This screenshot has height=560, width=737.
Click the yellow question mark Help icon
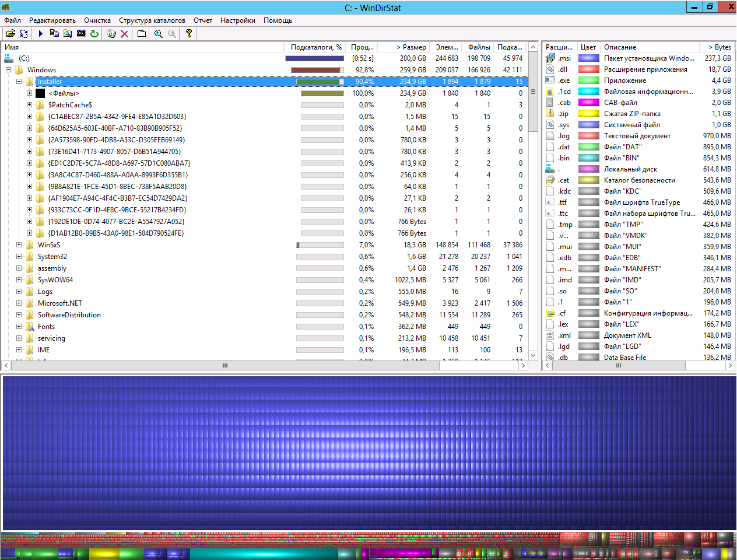click(x=189, y=34)
